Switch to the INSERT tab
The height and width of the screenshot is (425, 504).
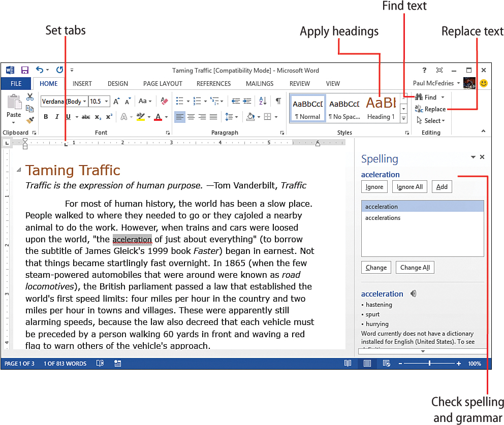point(82,83)
